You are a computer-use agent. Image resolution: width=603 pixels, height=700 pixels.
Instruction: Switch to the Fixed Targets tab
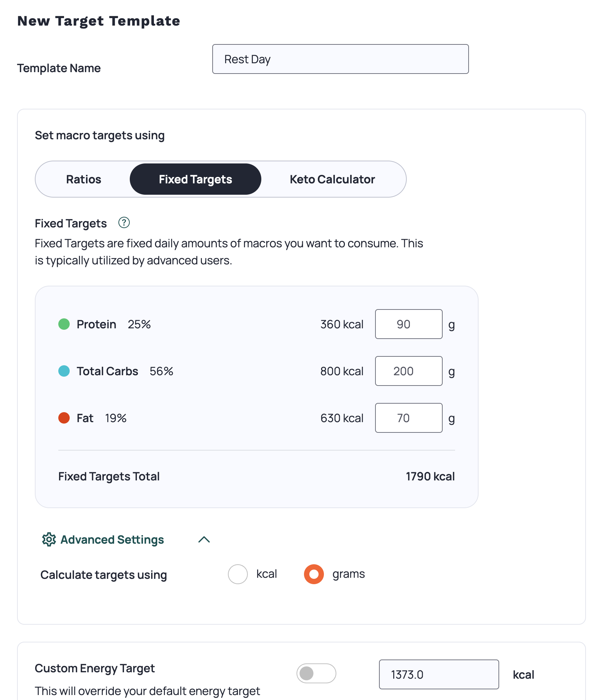tap(196, 179)
